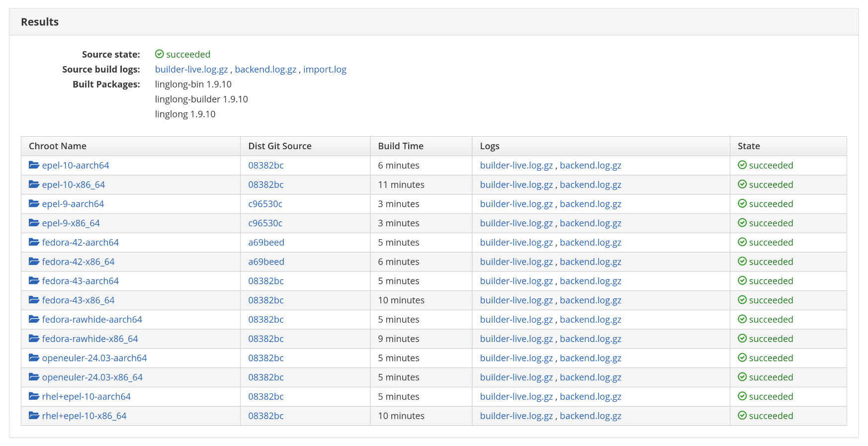
Task: Click the folder icon beside rhel+epel-10-aarch64
Action: point(34,396)
